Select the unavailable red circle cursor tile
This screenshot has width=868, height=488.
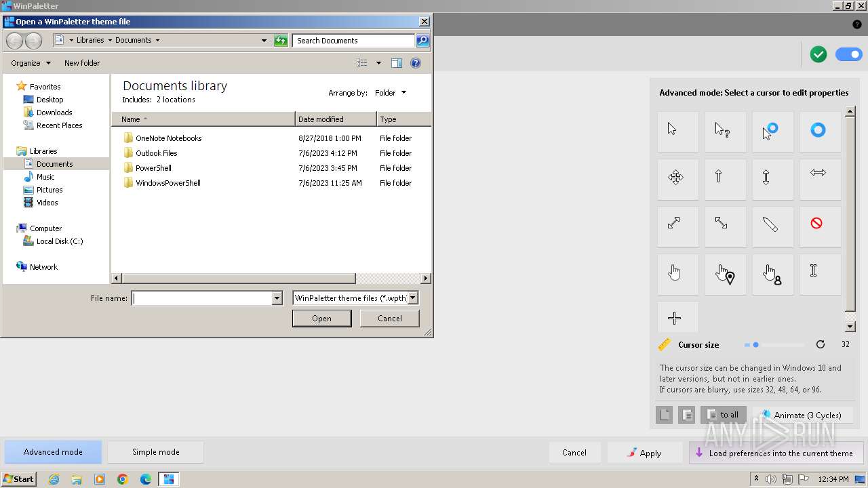pyautogui.click(x=820, y=227)
